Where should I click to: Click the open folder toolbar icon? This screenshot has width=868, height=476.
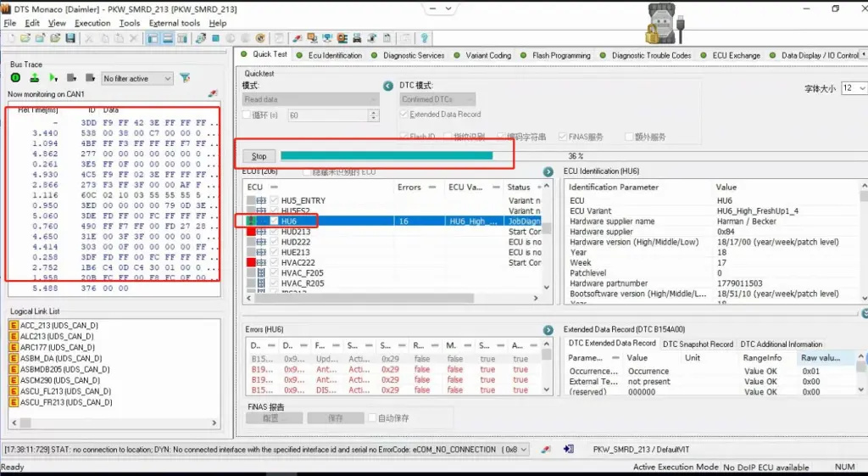click(x=25, y=38)
